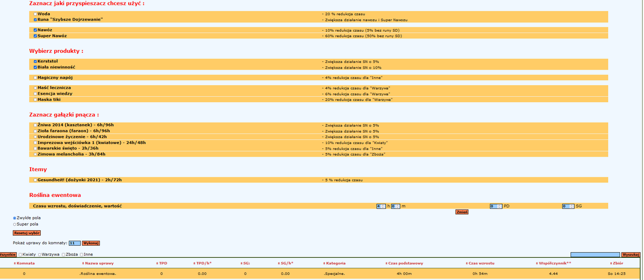
Task: Click the Zmień button
Action: [462, 212]
